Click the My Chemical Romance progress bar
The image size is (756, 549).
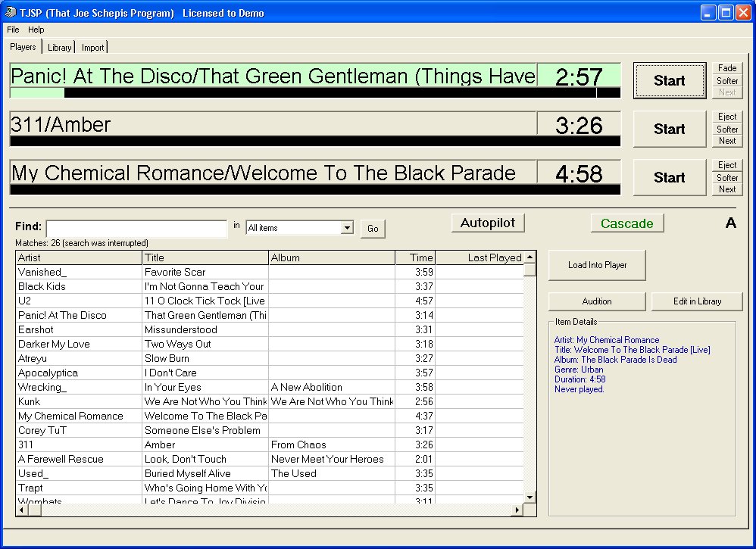(x=315, y=190)
